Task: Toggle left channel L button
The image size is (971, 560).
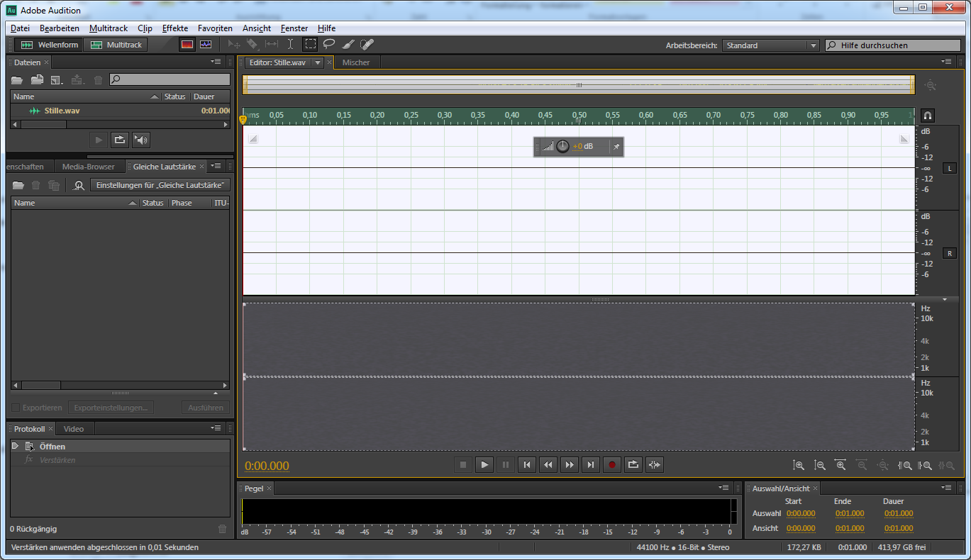Action: click(950, 168)
